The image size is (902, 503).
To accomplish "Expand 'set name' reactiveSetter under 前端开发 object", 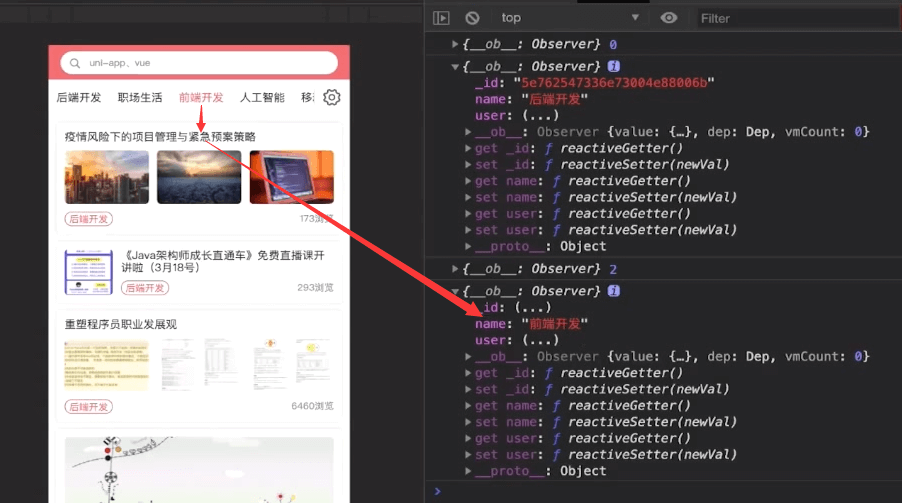I will tap(468, 422).
